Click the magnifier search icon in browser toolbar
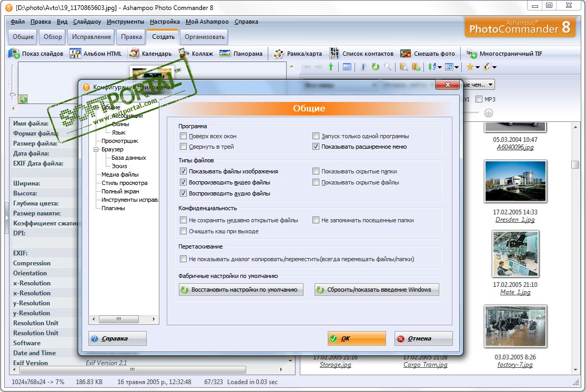 click(x=388, y=67)
